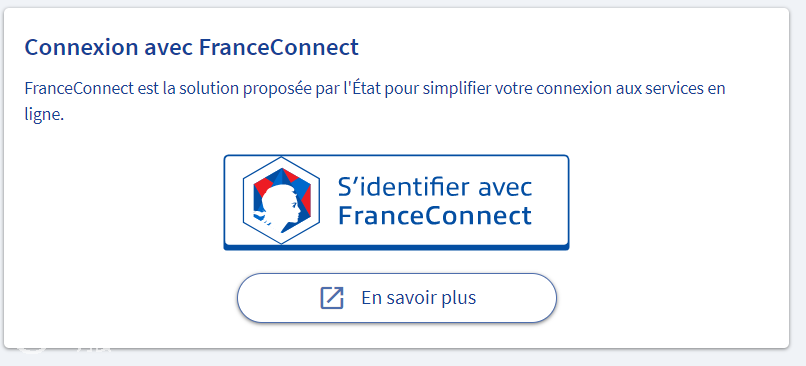Click the Connexion avec FranceConnect heading
This screenshot has width=806, height=366.
191,48
